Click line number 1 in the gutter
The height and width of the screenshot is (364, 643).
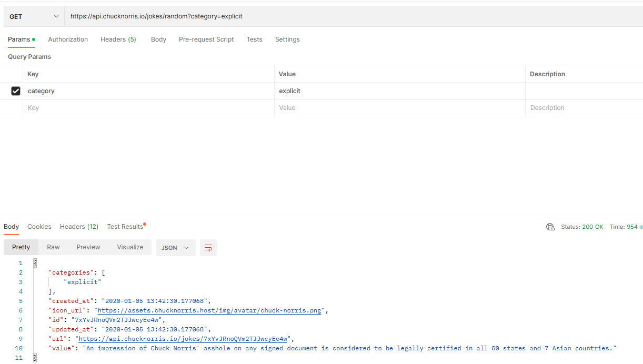tap(21, 263)
